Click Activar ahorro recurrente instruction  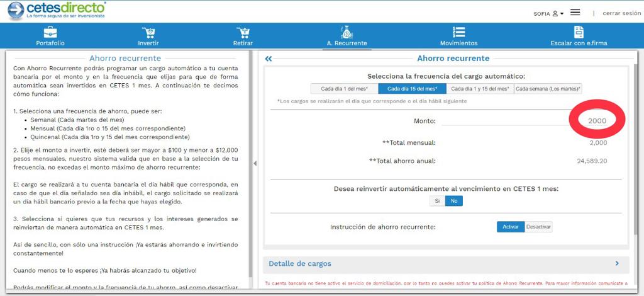coord(511,227)
